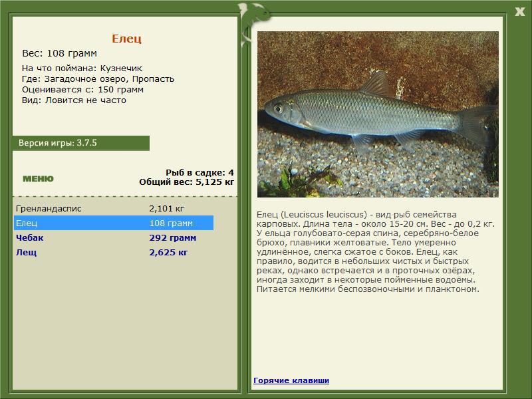This screenshot has width=532, height=399.
Task: Open the Горячие клавиши link
Action: 291,380
